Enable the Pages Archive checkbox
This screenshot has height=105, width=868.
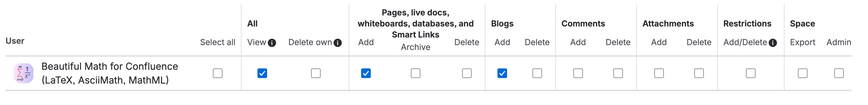point(415,73)
